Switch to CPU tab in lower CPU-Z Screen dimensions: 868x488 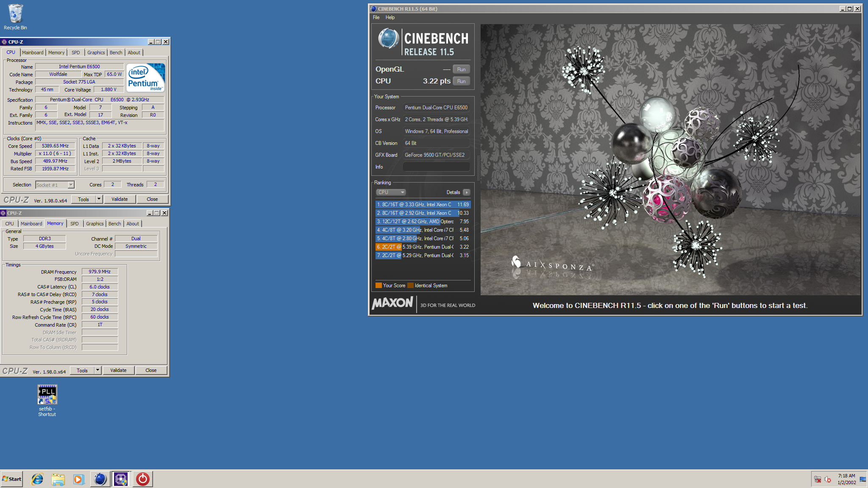point(9,224)
